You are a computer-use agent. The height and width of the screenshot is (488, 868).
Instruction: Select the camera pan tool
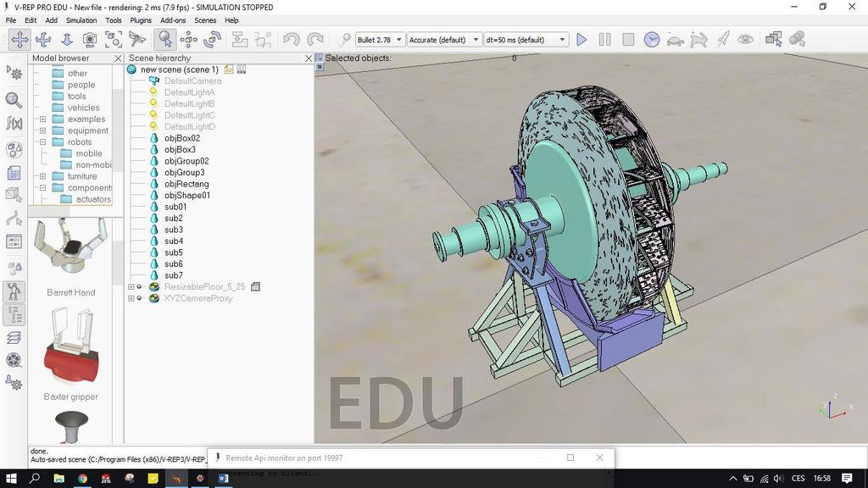coord(19,39)
